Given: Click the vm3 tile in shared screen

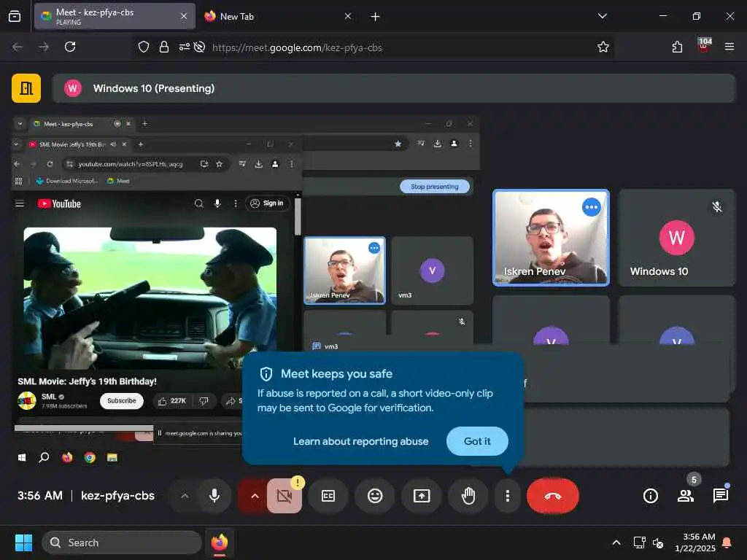Looking at the screenshot, I should point(432,271).
